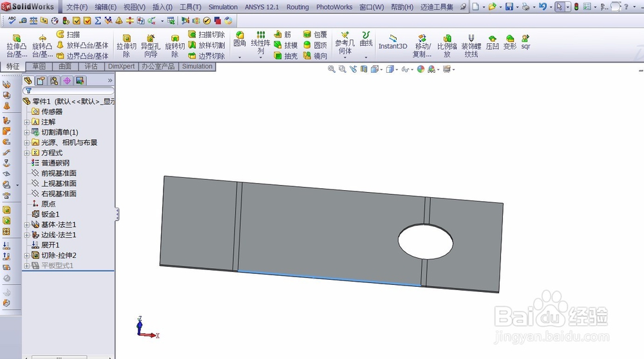
Task: Switch to the DimXpert tab
Action: (121, 66)
